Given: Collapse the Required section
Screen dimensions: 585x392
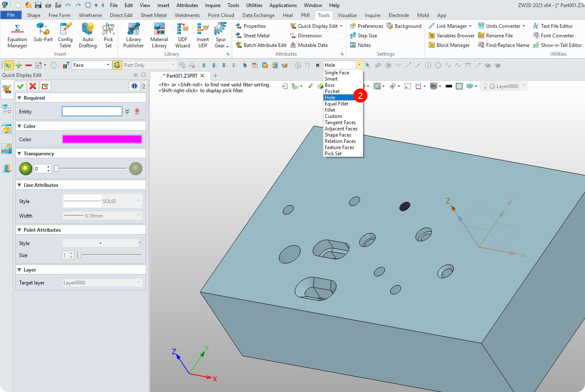Looking at the screenshot, I should 19,98.
